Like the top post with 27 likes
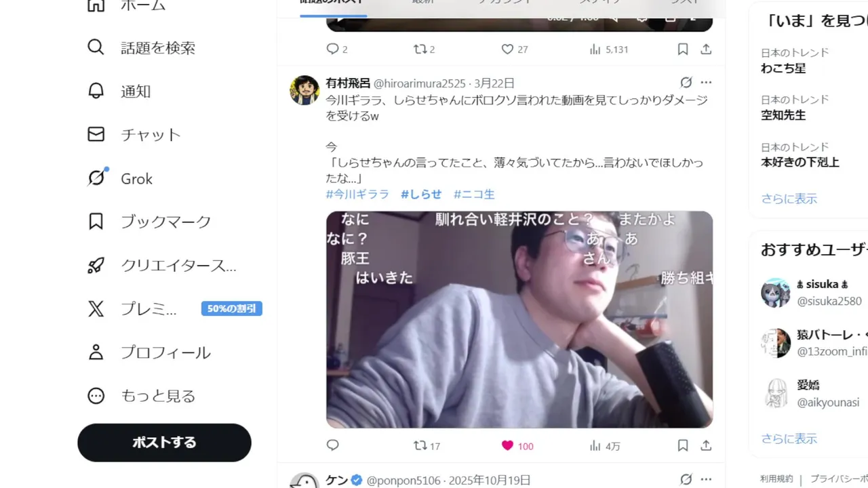Viewport: 868px width, 488px height. point(514,49)
